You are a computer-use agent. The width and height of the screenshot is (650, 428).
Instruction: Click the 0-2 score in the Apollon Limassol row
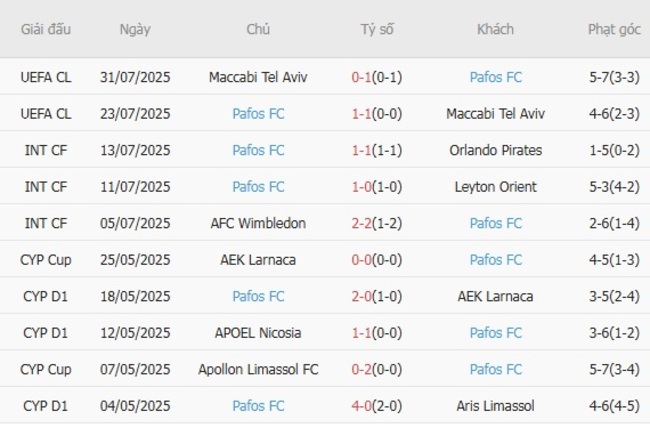[363, 370]
